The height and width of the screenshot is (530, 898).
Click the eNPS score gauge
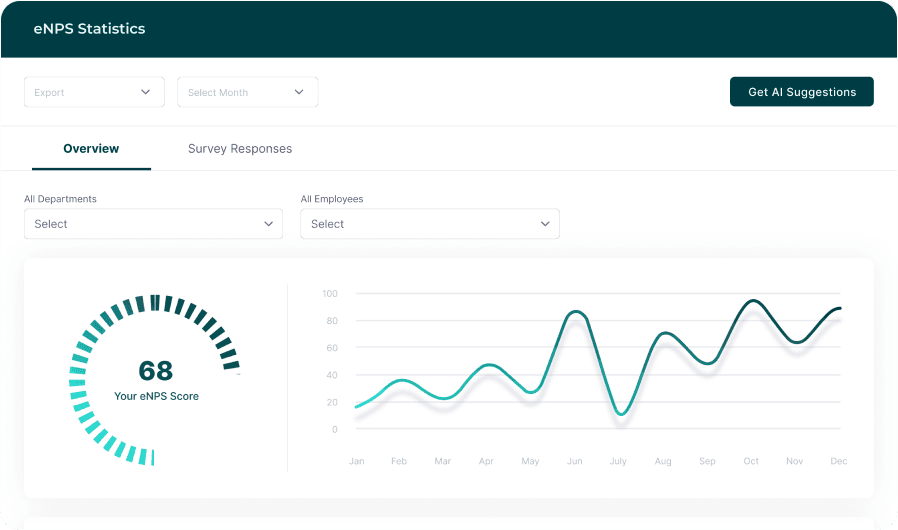[155, 380]
